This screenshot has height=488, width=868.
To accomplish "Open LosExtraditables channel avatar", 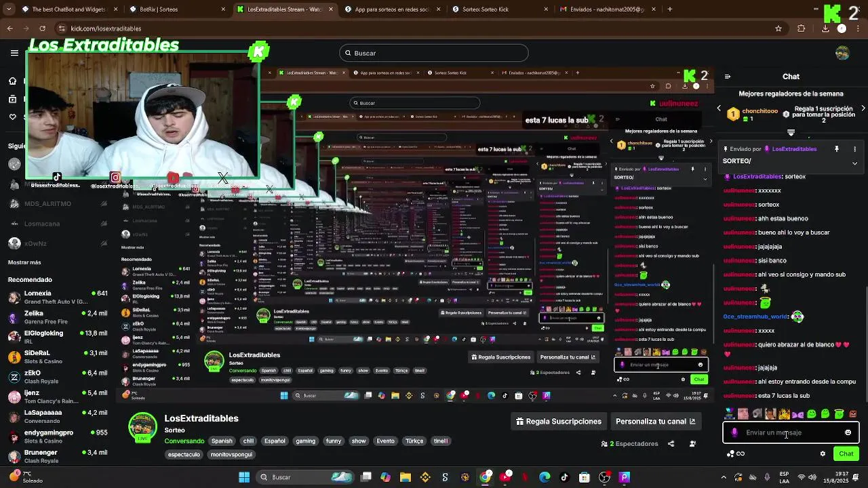I will point(142,427).
